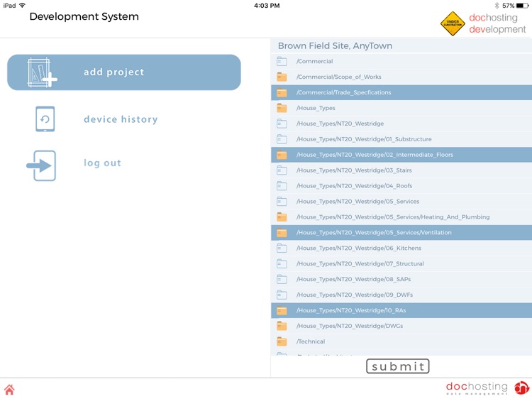Select log out
Viewport: 532px width, 399px height.
click(x=102, y=163)
